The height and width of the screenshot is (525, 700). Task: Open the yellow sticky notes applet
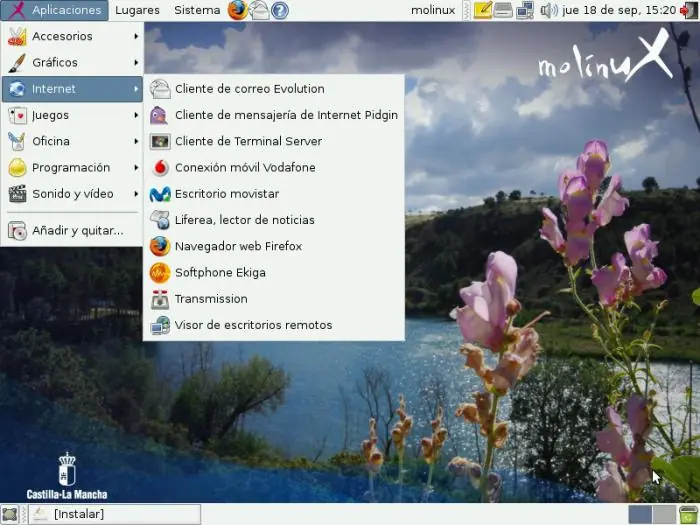[483, 10]
